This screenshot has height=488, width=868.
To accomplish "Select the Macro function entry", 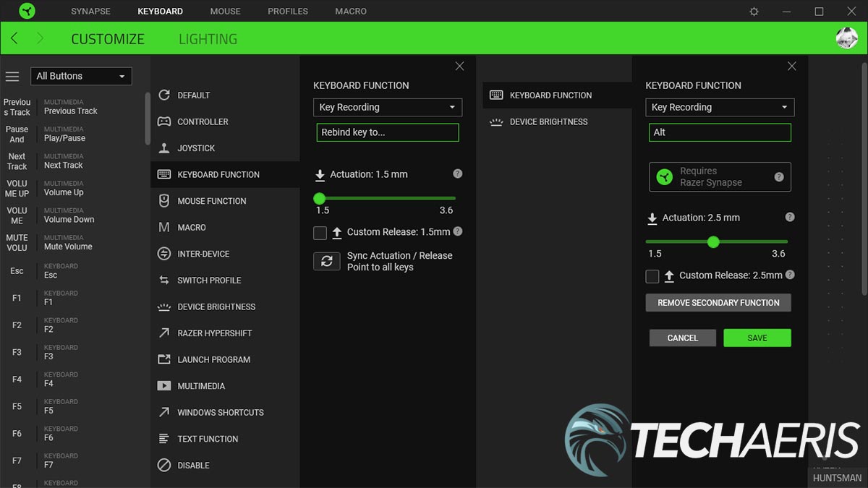I will [x=225, y=227].
